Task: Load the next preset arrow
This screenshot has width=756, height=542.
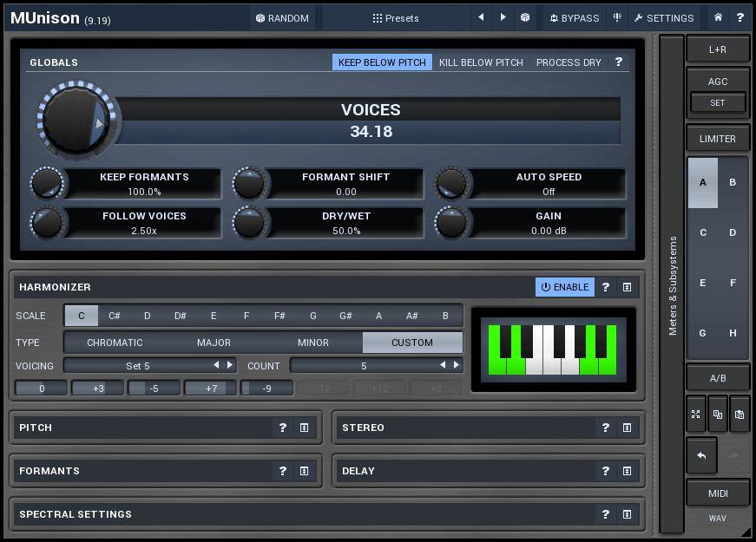Action: [503, 17]
